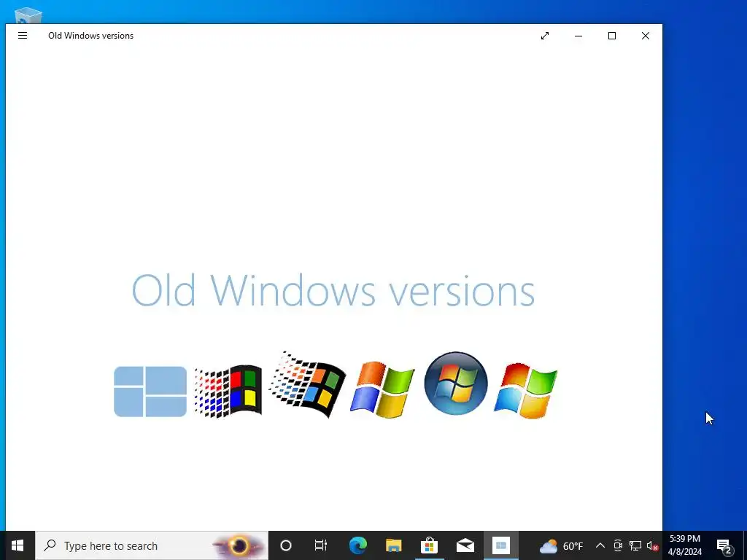The image size is (747, 560).
Task: Click the Recycle Bin desktop icon
Action: pyautogui.click(x=28, y=16)
